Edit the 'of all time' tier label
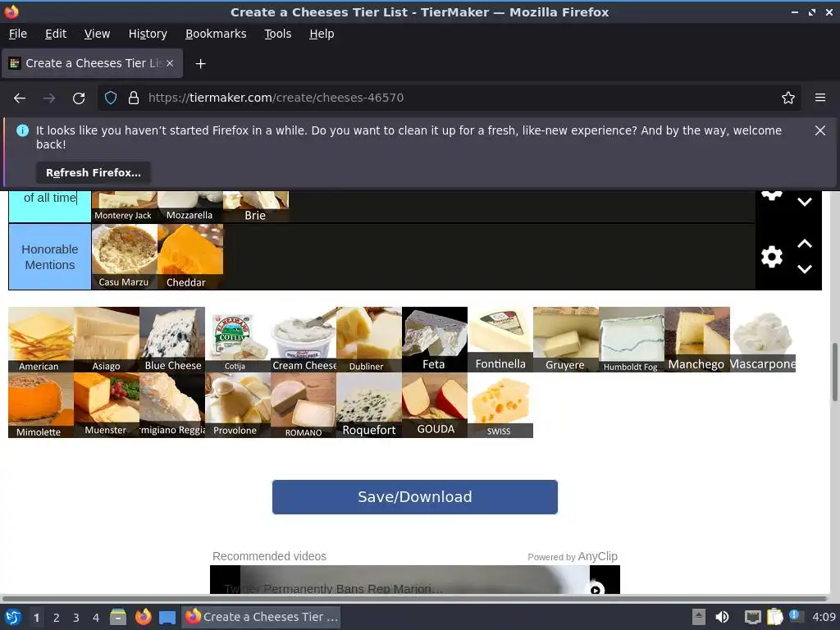The height and width of the screenshot is (630, 840). coord(50,207)
